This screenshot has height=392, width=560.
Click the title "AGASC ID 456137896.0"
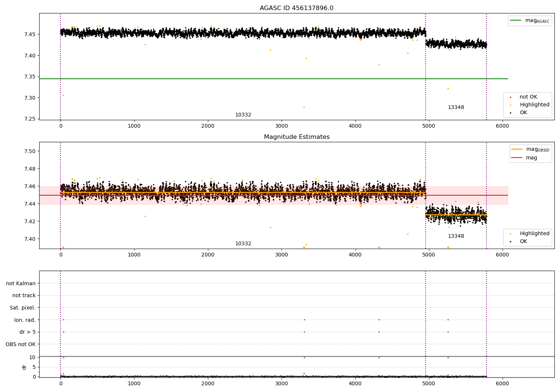coord(296,8)
